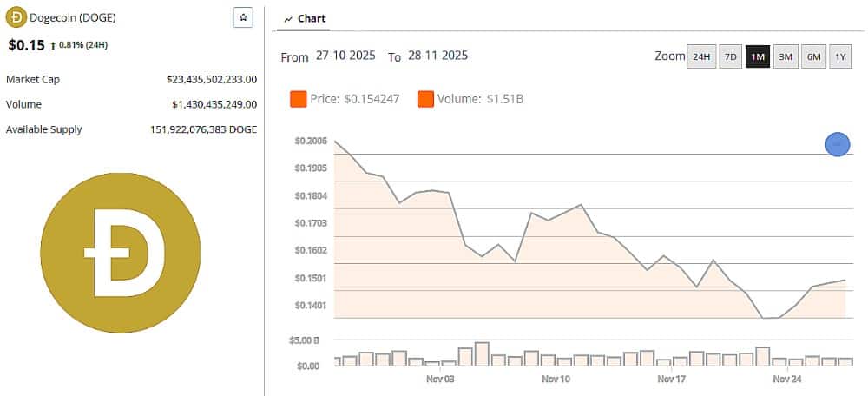Click the $0.1703 y-axis label
This screenshot has height=396, width=868.
[x=311, y=223]
